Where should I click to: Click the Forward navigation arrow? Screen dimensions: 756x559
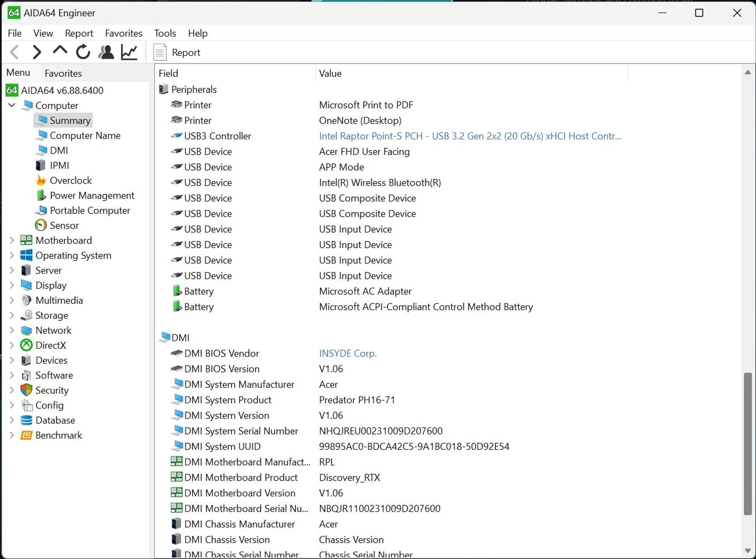(37, 52)
